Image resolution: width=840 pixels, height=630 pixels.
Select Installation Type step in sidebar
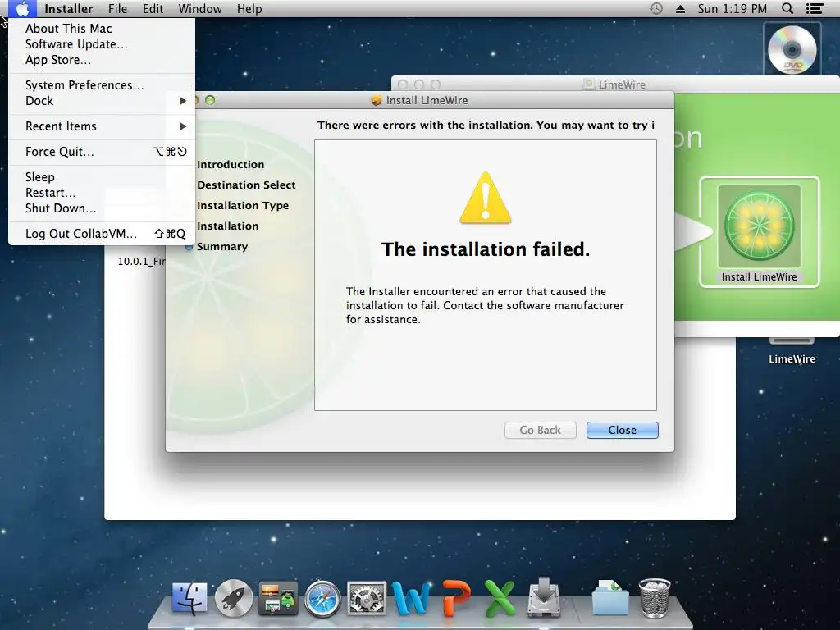coord(243,206)
